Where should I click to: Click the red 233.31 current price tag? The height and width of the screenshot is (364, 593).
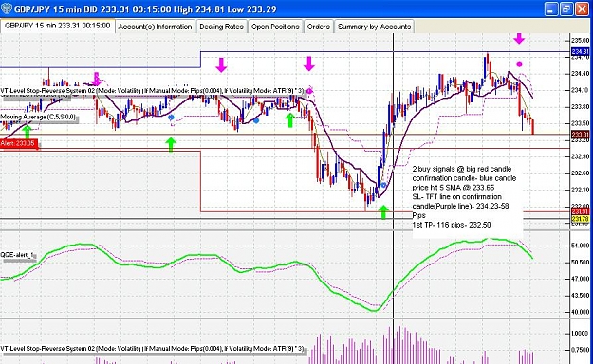pyautogui.click(x=580, y=135)
